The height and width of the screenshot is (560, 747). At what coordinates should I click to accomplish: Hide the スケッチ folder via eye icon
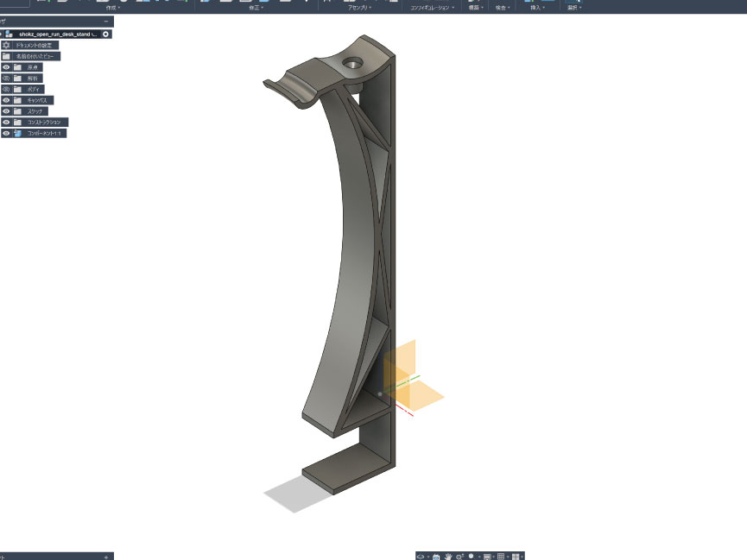6,111
